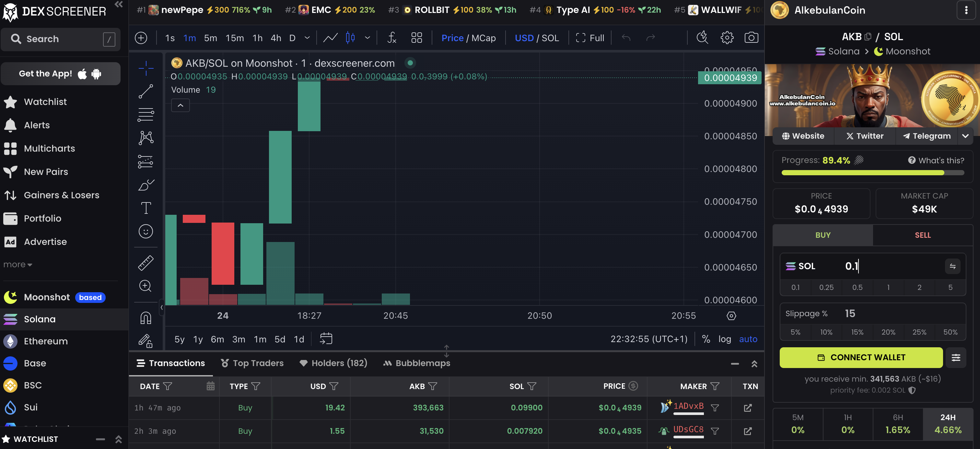Undo the last chart action

tap(626, 38)
